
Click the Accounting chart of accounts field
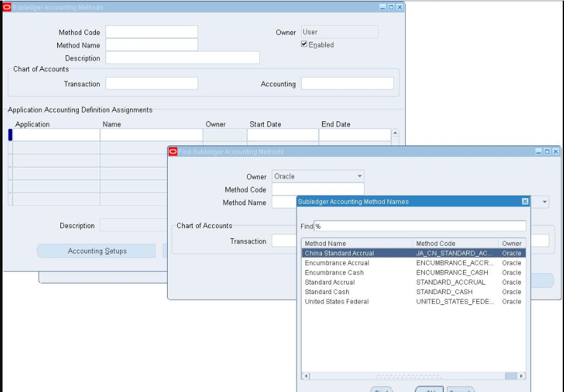click(x=347, y=83)
